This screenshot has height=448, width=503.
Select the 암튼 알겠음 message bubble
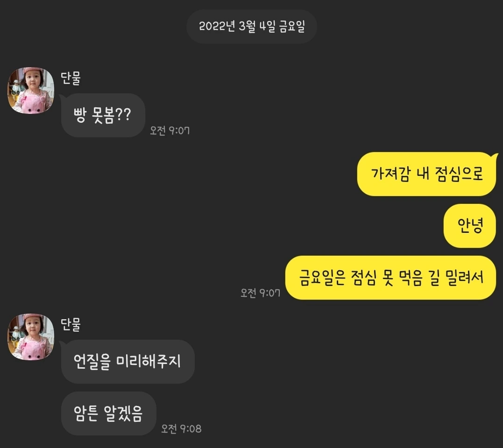pyautogui.click(x=108, y=413)
